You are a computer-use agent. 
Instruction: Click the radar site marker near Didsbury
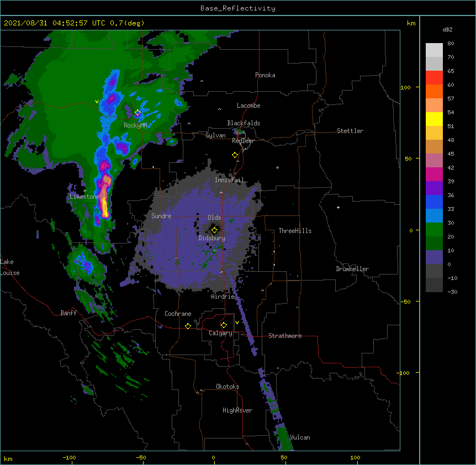pyautogui.click(x=215, y=230)
